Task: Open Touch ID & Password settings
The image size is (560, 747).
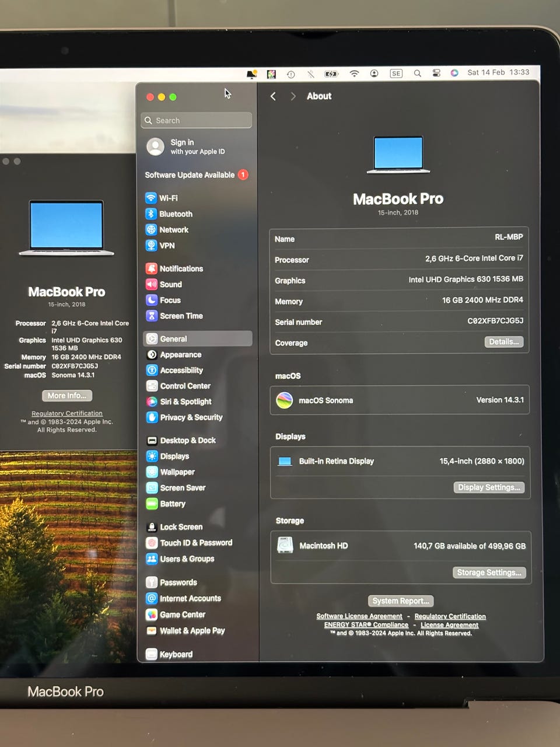Action: click(x=197, y=542)
